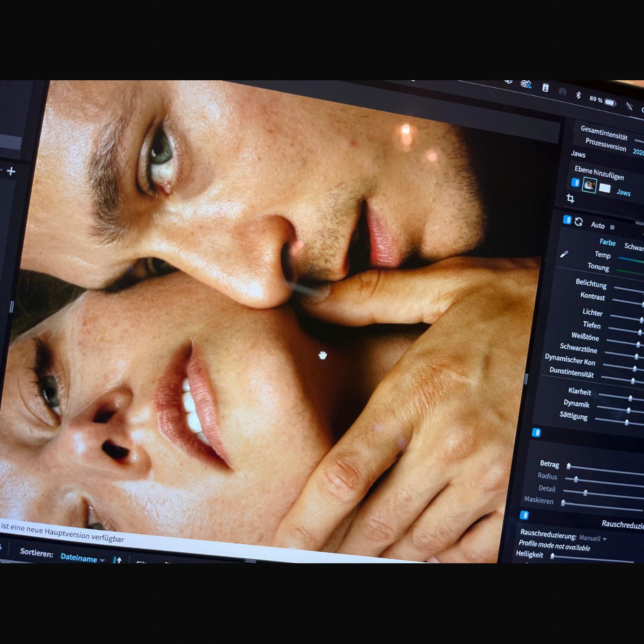Select the white layer mask thumbnail
The height and width of the screenshot is (644, 644).
(x=604, y=188)
